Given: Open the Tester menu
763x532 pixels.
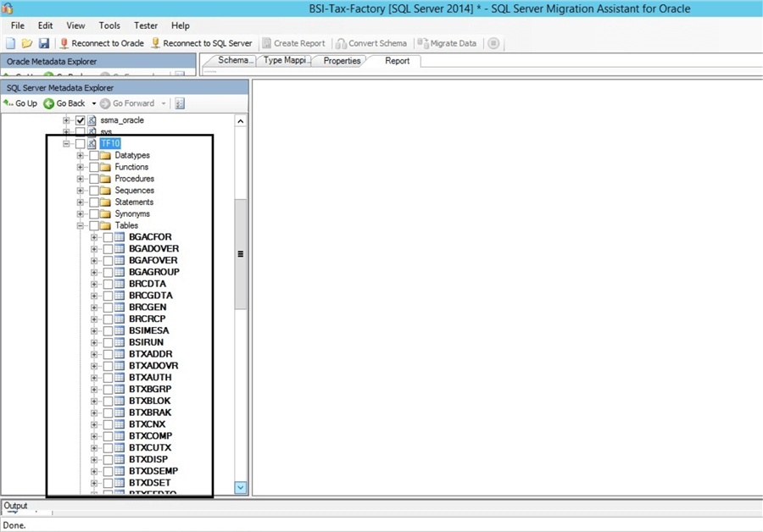Looking at the screenshot, I should tap(146, 25).
